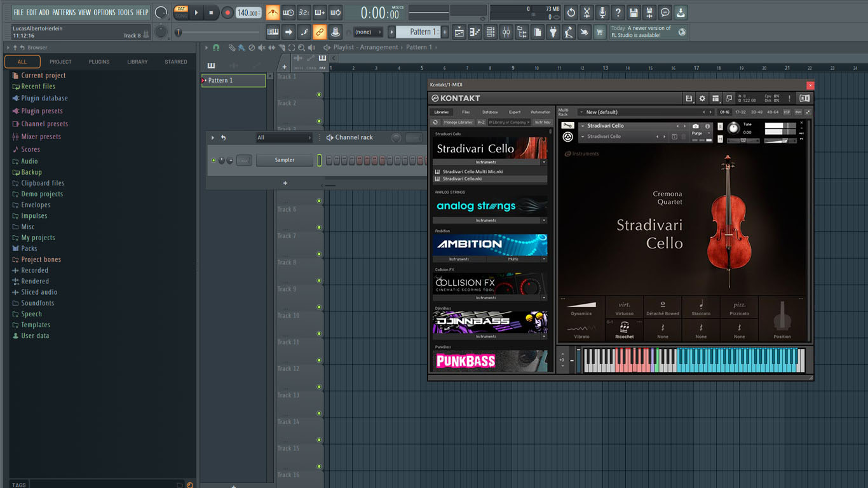Toggle the Sampler channel green mute light

214,160
